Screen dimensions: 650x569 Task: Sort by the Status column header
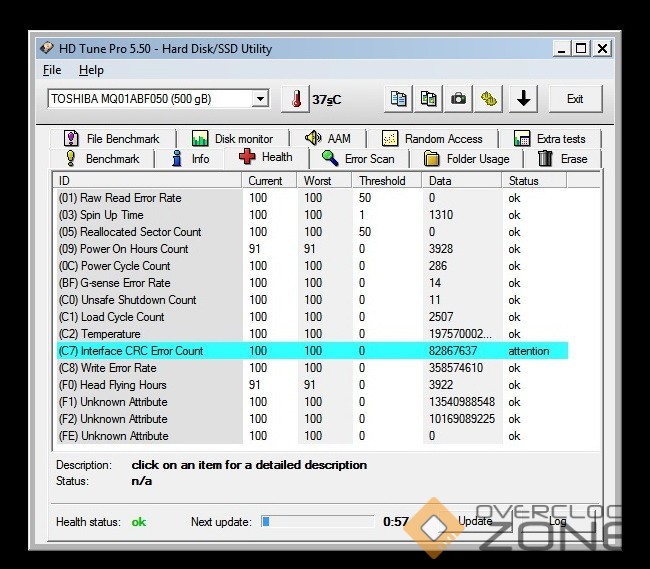tap(534, 181)
